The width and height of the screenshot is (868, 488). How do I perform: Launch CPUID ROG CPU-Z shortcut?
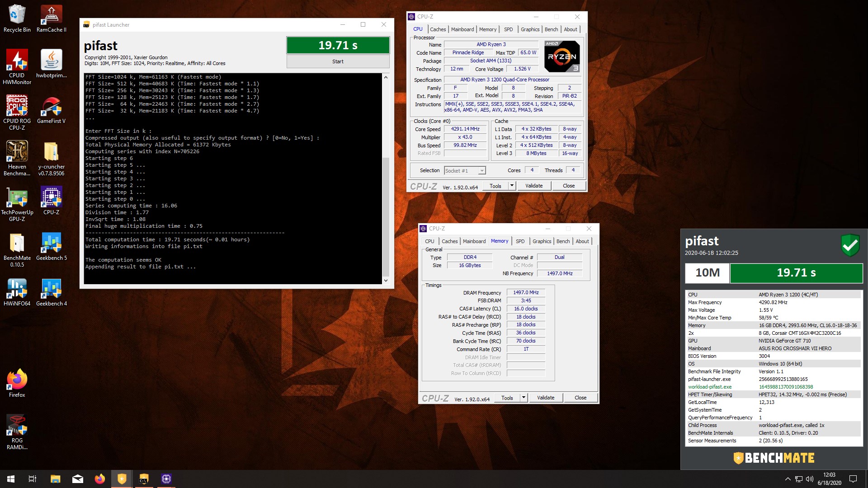17,112
